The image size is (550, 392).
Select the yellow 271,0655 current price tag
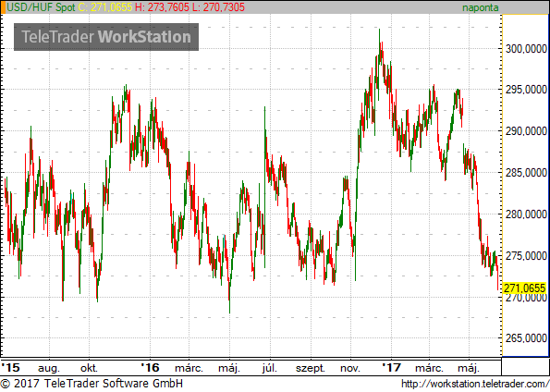point(525,288)
